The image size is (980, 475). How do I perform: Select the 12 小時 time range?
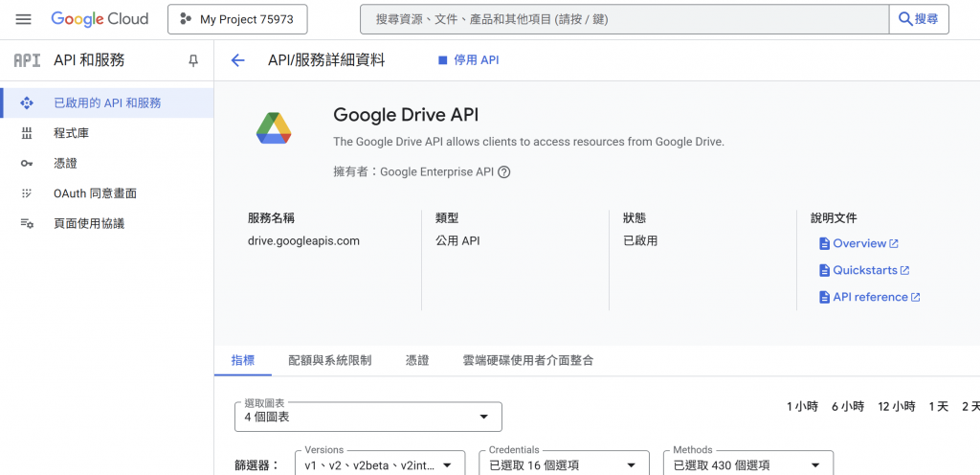click(896, 406)
